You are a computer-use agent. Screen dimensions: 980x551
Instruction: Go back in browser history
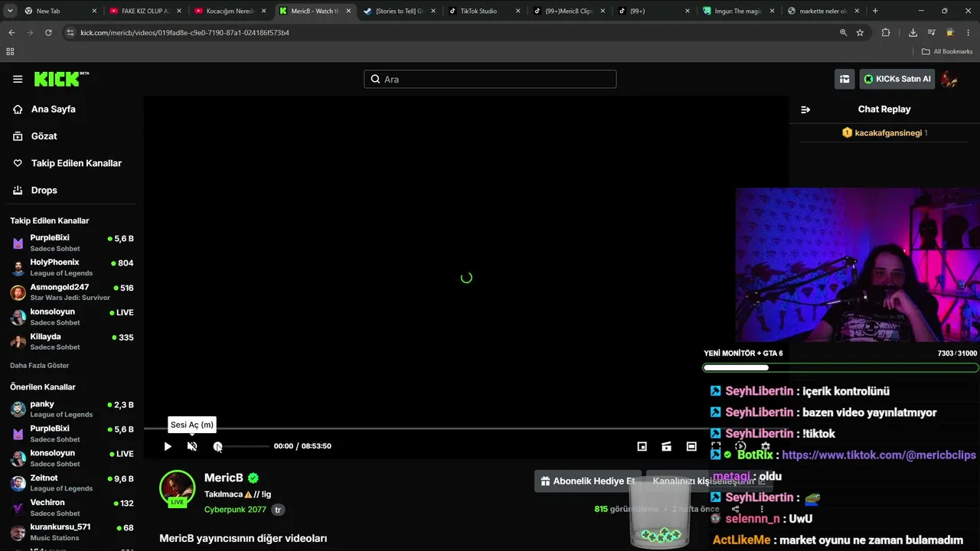11,33
